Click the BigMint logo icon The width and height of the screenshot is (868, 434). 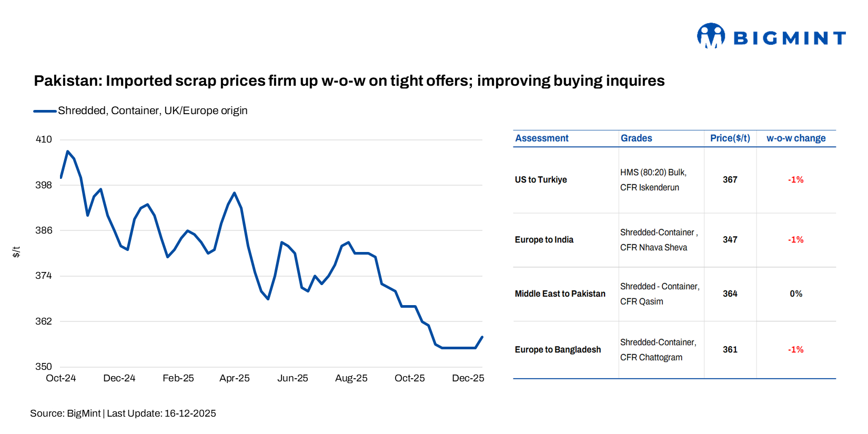coord(711,36)
